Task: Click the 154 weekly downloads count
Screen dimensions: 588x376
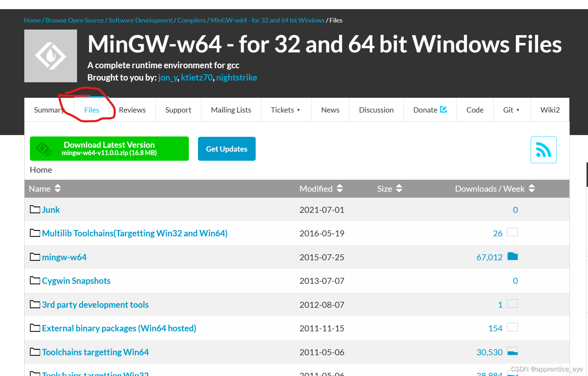Action: click(496, 328)
